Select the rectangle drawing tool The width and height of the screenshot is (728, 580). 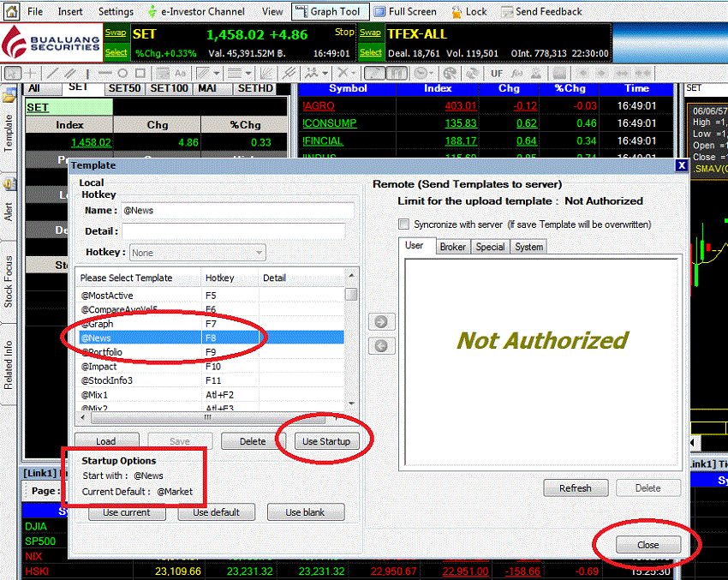click(140, 74)
